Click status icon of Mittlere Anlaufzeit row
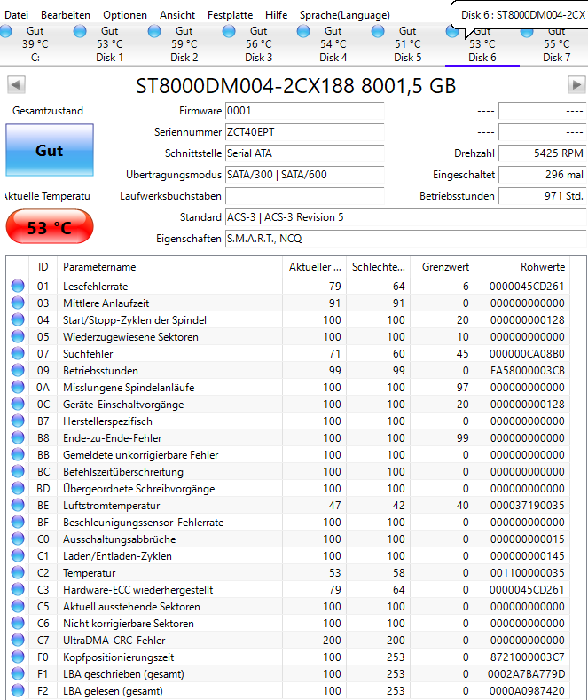Viewport: 588px width, 700px height. tap(18, 303)
